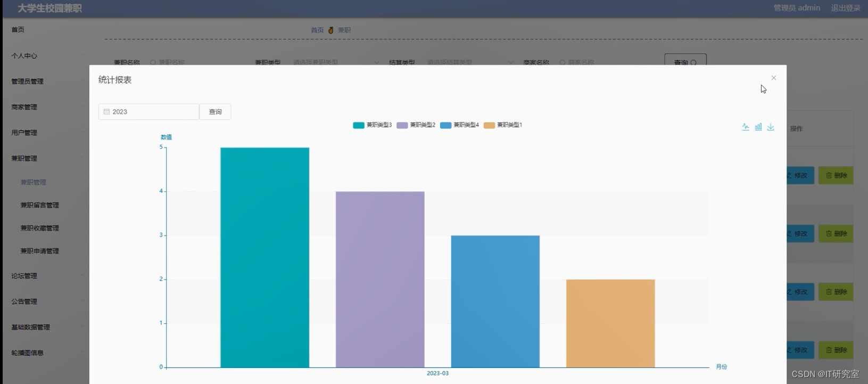
Task: Click 统计报表 dialog title
Action: coord(115,80)
